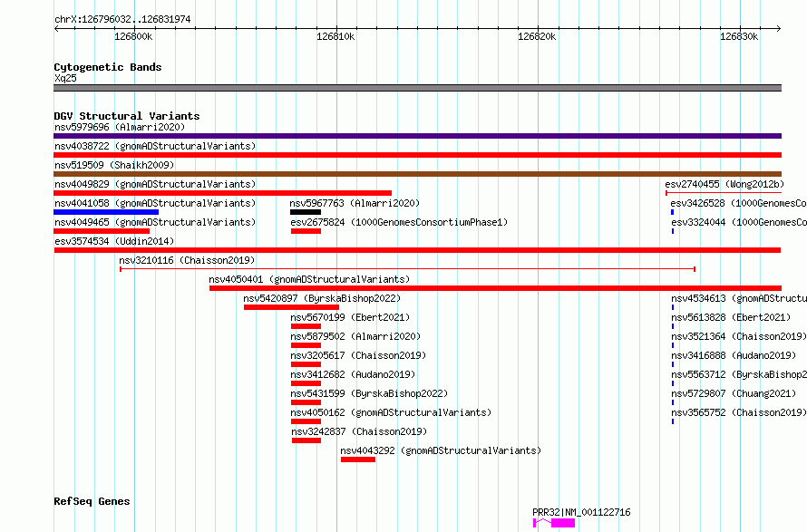Click the nsv5563712 ByrskaBishop label
The image size is (807, 532).
point(739,374)
